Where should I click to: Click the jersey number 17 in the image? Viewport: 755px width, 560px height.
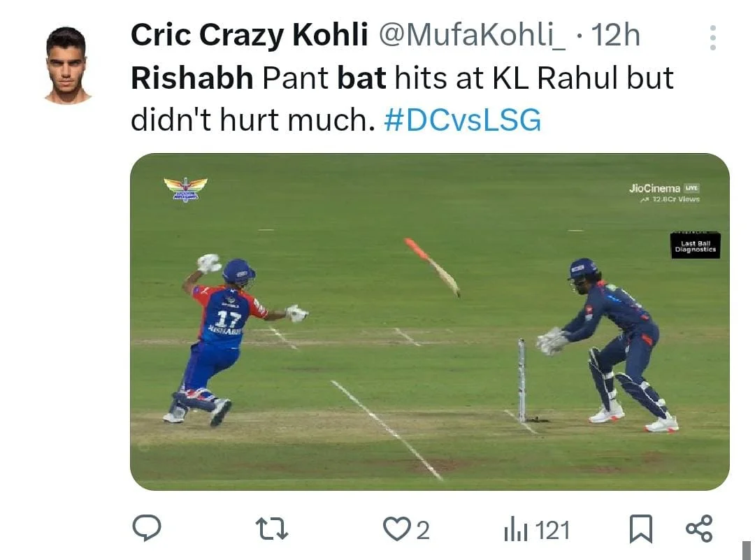point(228,319)
